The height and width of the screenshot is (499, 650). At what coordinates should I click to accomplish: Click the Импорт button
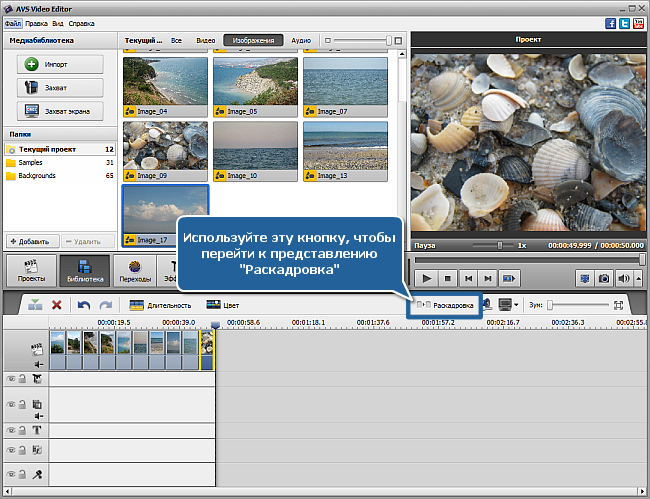click(x=60, y=64)
